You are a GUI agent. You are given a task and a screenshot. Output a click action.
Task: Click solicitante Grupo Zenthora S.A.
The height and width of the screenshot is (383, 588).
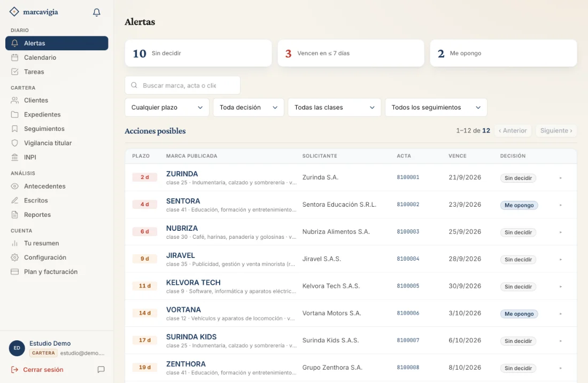tap(332, 368)
